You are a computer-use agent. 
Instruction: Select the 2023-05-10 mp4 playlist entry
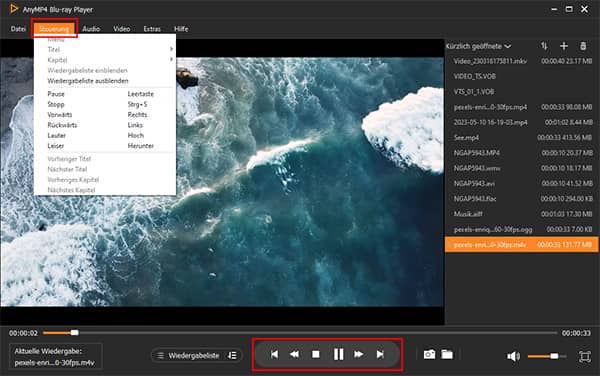pyautogui.click(x=522, y=122)
